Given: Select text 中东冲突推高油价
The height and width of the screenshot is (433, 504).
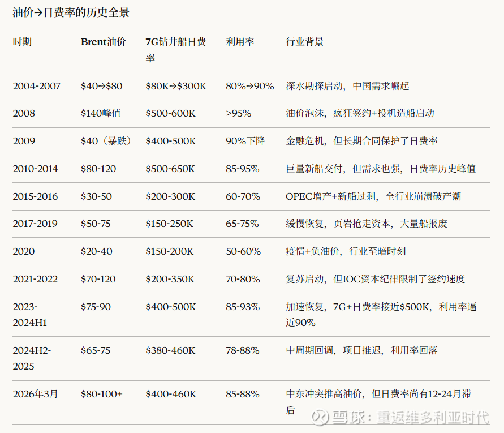Looking at the screenshot, I should [324, 394].
